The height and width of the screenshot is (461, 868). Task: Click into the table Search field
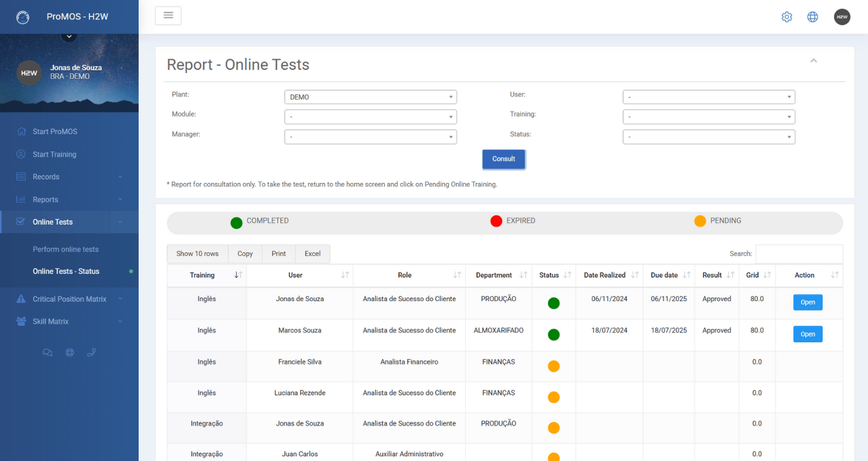coord(799,254)
